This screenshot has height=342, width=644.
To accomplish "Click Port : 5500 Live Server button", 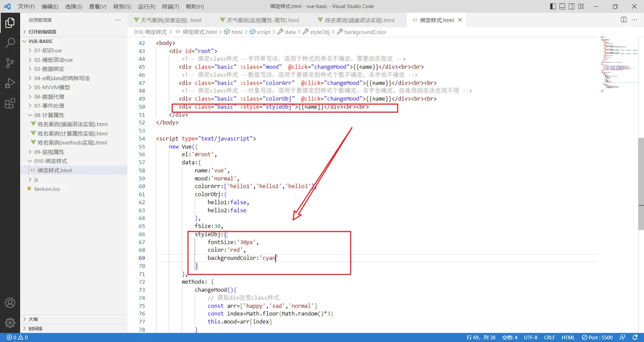I will [x=597, y=337].
